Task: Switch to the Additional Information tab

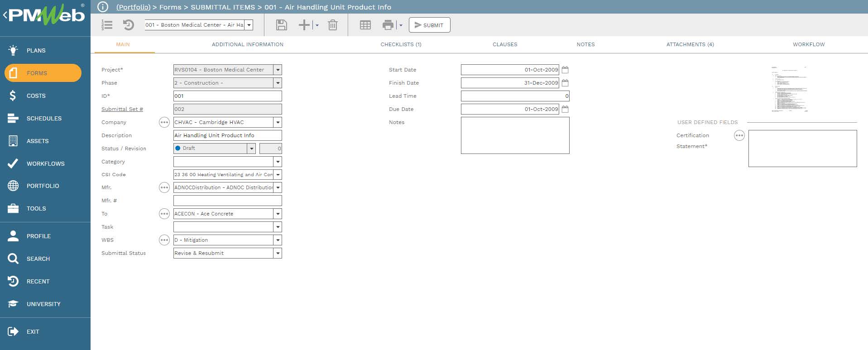Action: pos(248,44)
